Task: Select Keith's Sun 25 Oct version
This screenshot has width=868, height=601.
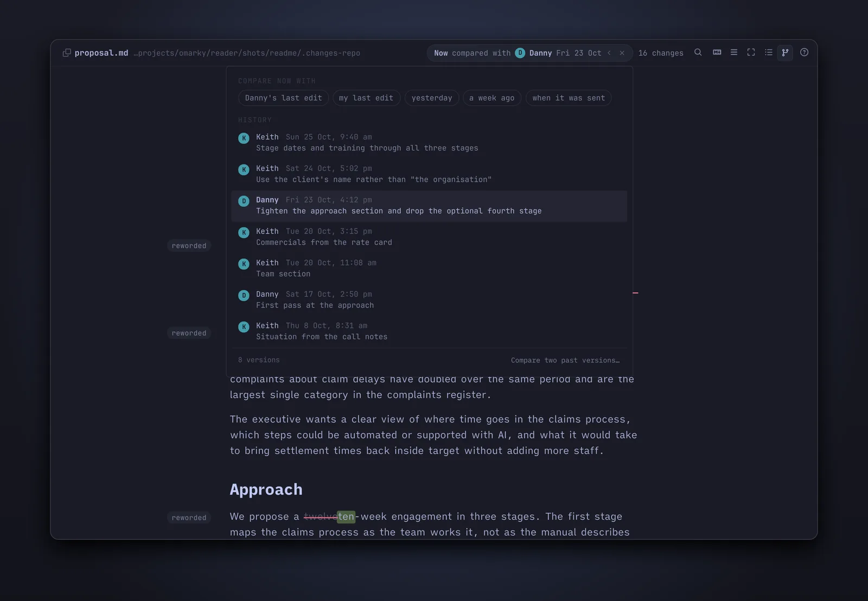Action: tap(429, 142)
